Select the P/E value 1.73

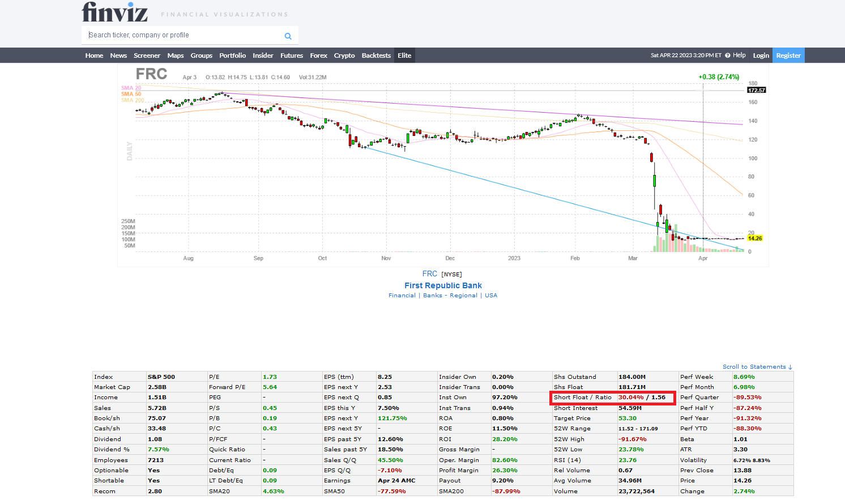pos(270,377)
